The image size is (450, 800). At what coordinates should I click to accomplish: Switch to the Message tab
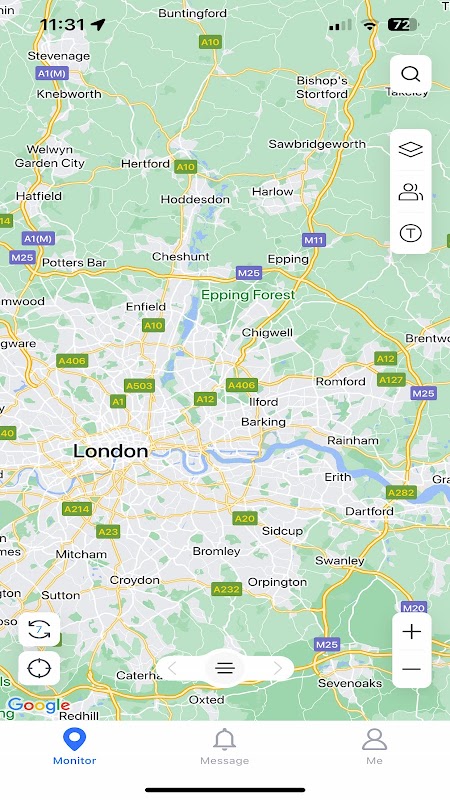[x=224, y=746]
